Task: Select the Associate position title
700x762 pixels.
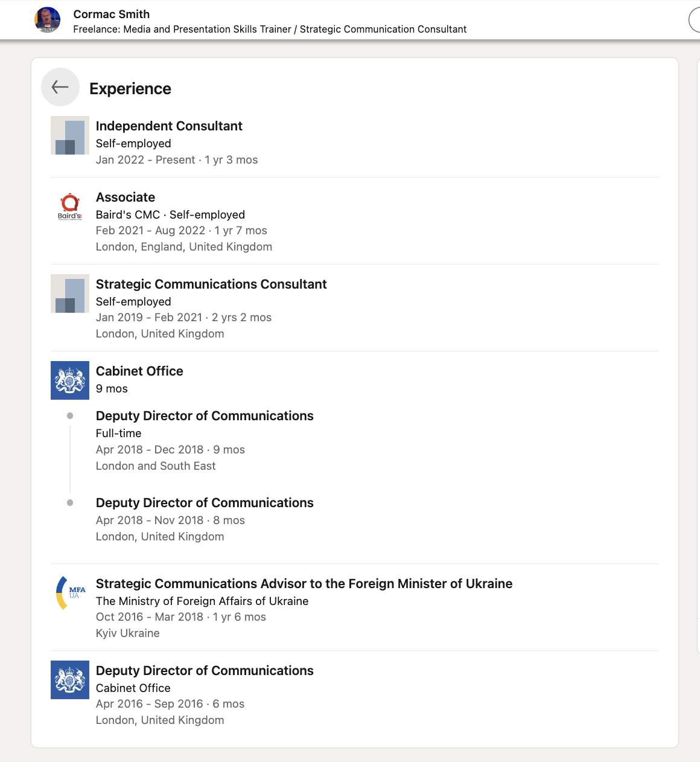Action: pyautogui.click(x=126, y=197)
